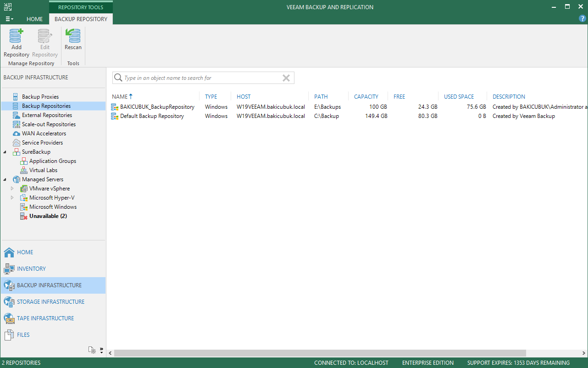This screenshot has height=368, width=588.
Task: Select the Unavailable (2) node
Action: (48, 216)
